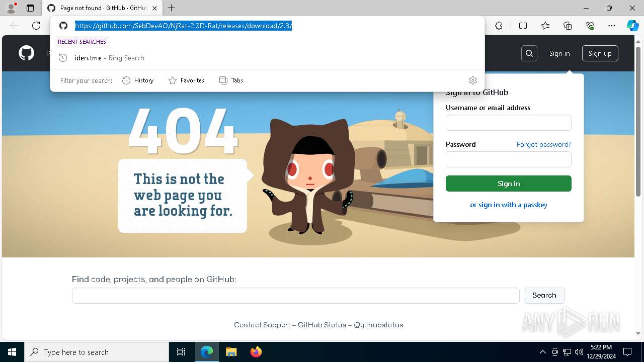Screen dimensions: 644x362
Task: Click the browser refresh icon
Action: (36, 26)
